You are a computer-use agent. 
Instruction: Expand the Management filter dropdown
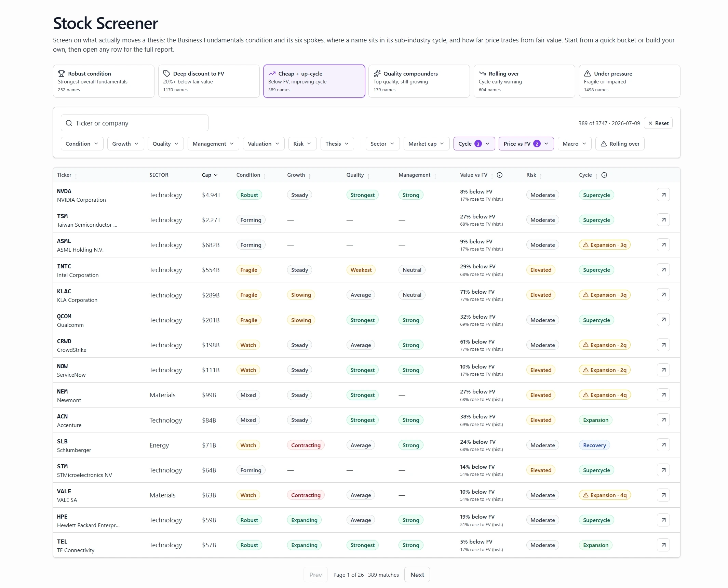coord(213,144)
